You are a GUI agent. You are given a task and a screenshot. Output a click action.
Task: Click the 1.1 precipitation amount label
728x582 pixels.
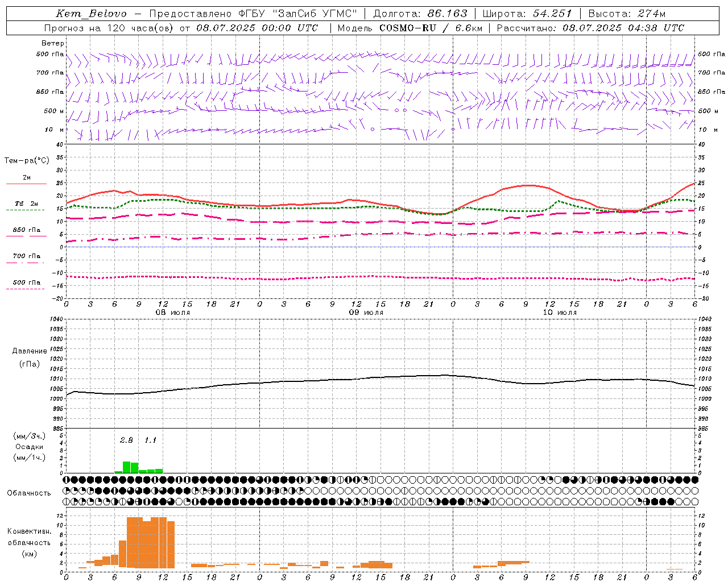pos(150,440)
